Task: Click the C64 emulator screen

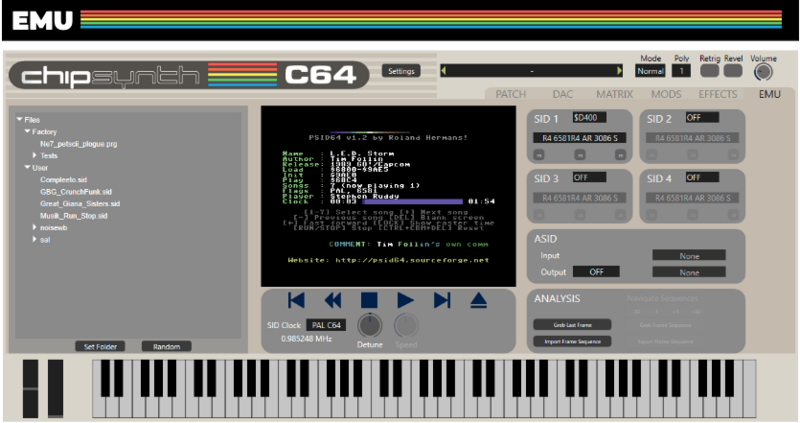Action: pyautogui.click(x=388, y=196)
